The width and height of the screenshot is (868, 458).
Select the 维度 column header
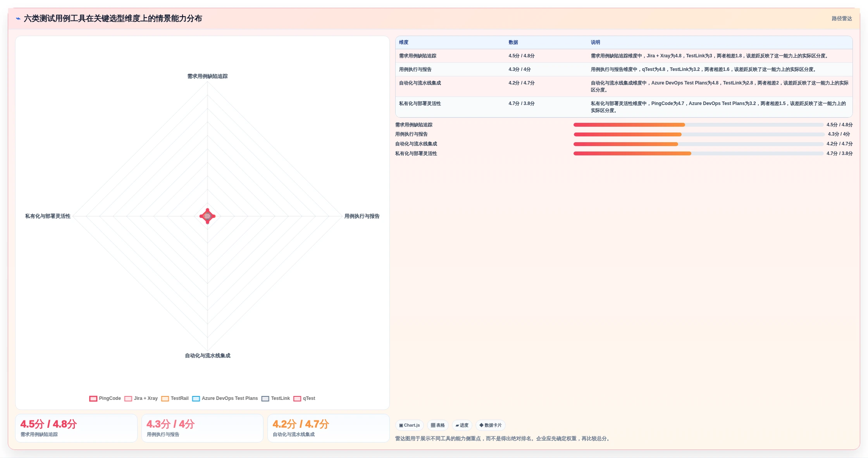pos(404,42)
